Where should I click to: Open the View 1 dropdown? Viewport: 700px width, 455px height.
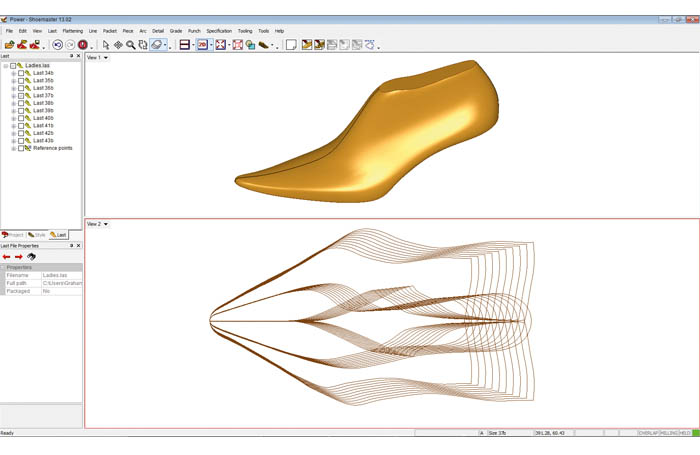tap(98, 58)
